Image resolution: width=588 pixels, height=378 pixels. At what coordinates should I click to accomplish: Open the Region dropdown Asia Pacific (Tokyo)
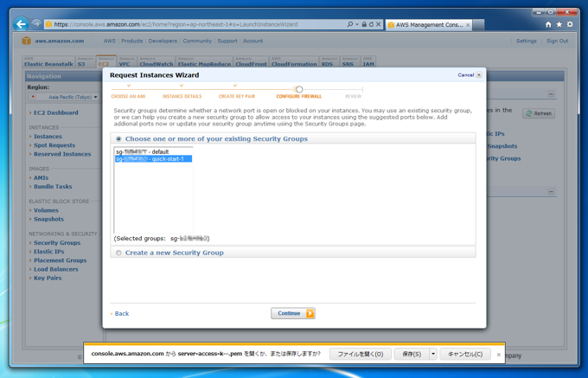pos(64,97)
